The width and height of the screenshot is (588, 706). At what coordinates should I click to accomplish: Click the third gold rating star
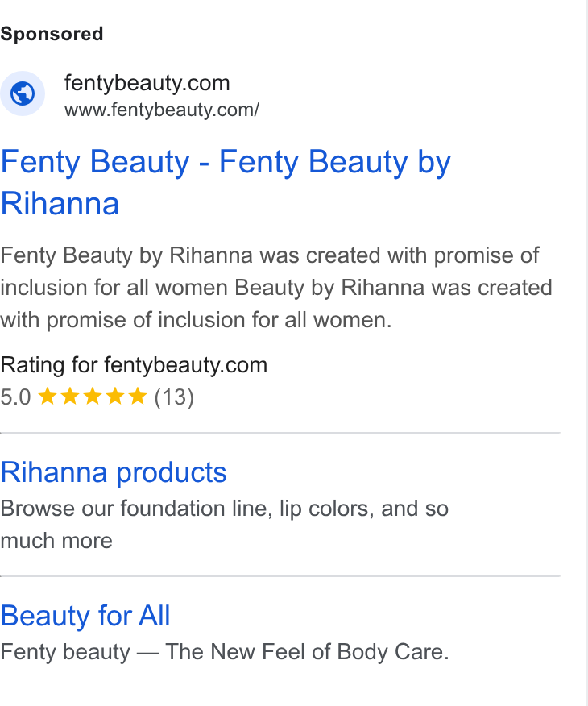click(x=93, y=397)
